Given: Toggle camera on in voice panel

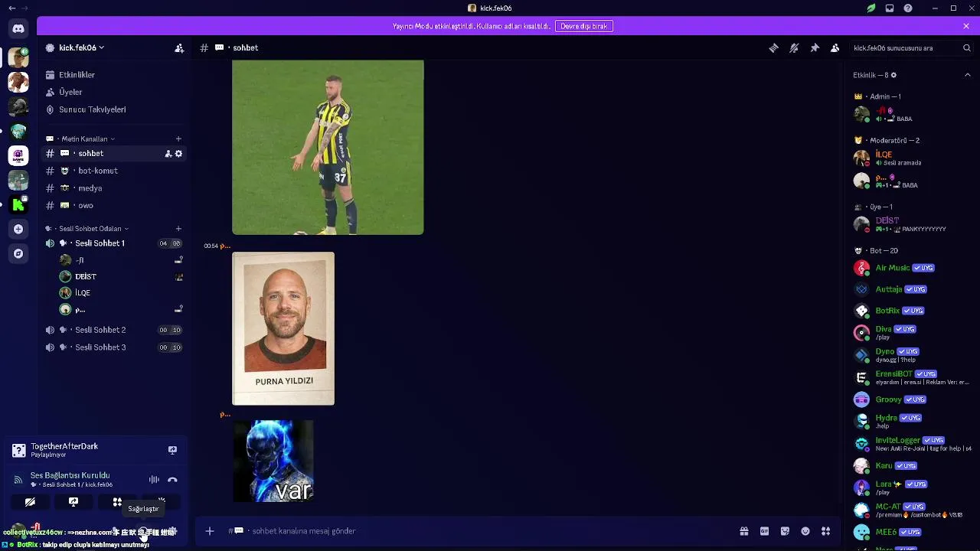Looking at the screenshot, I should point(30,502).
